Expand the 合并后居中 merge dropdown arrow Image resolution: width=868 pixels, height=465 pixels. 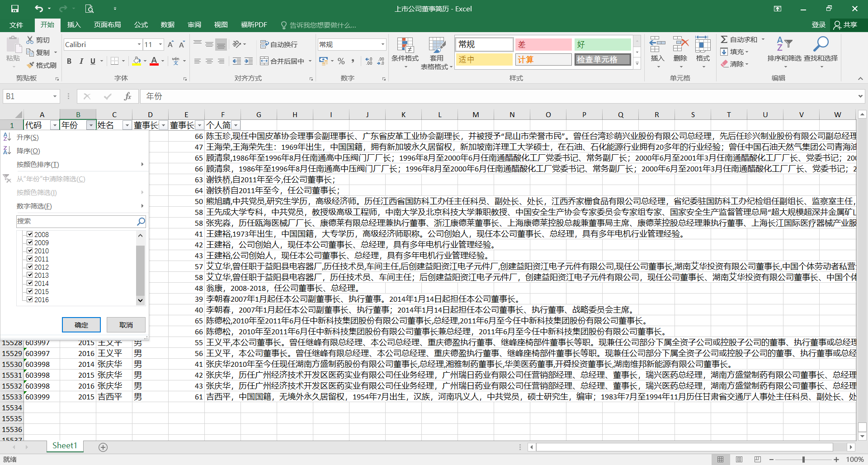(x=310, y=61)
